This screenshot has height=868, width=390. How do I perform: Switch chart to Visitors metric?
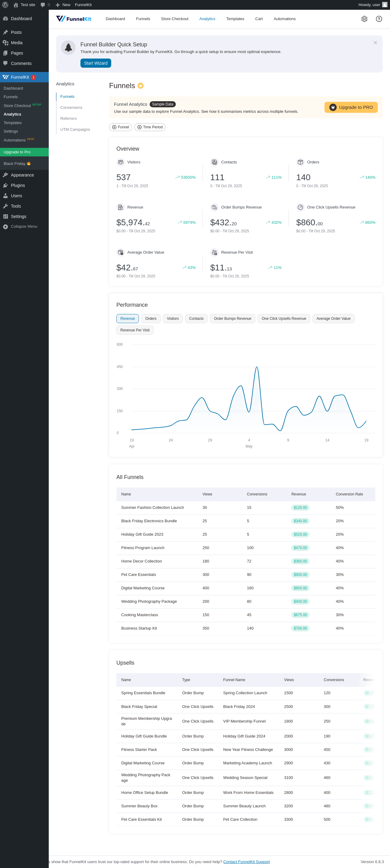coord(172,318)
